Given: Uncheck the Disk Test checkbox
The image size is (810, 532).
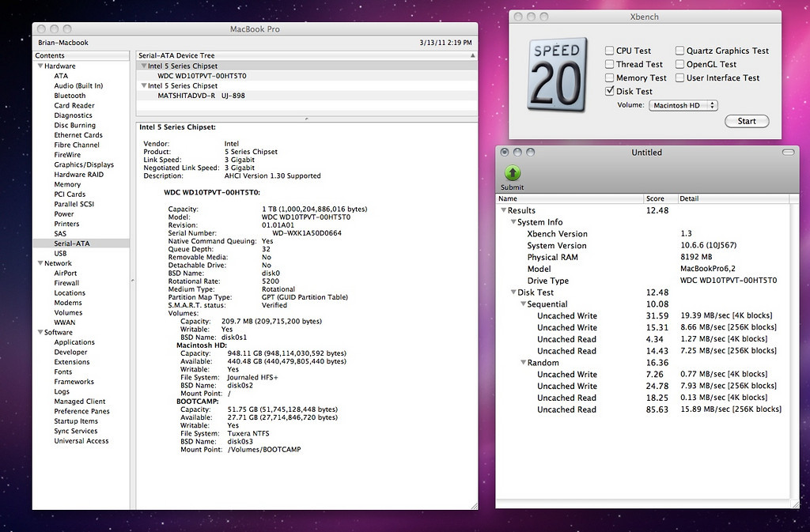Looking at the screenshot, I should tap(610, 91).
